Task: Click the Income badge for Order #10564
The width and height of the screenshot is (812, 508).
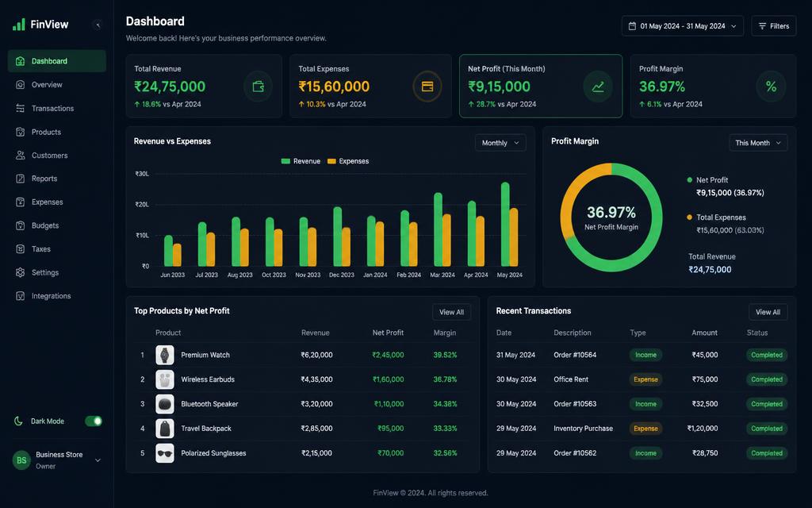Action: (x=645, y=355)
